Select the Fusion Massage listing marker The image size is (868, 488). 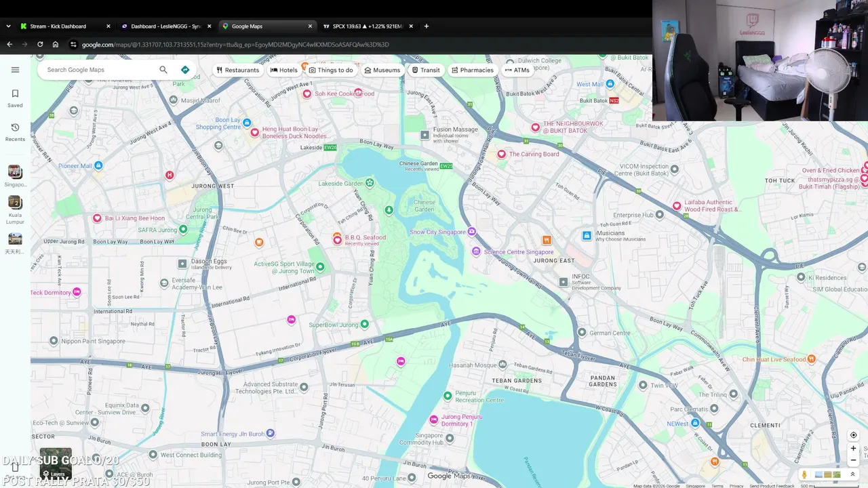click(425, 135)
